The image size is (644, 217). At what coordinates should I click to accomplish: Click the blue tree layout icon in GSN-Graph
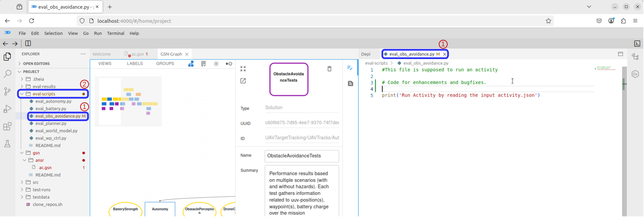pyautogui.click(x=191, y=64)
